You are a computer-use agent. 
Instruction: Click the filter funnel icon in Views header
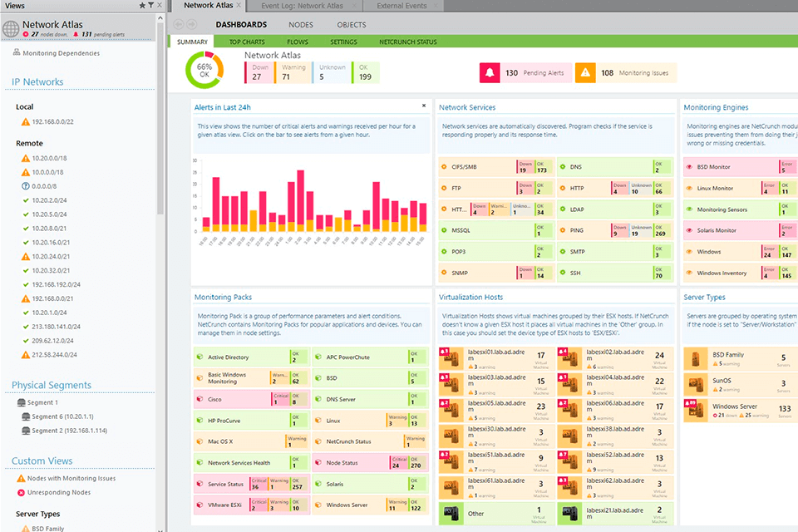click(x=150, y=5)
